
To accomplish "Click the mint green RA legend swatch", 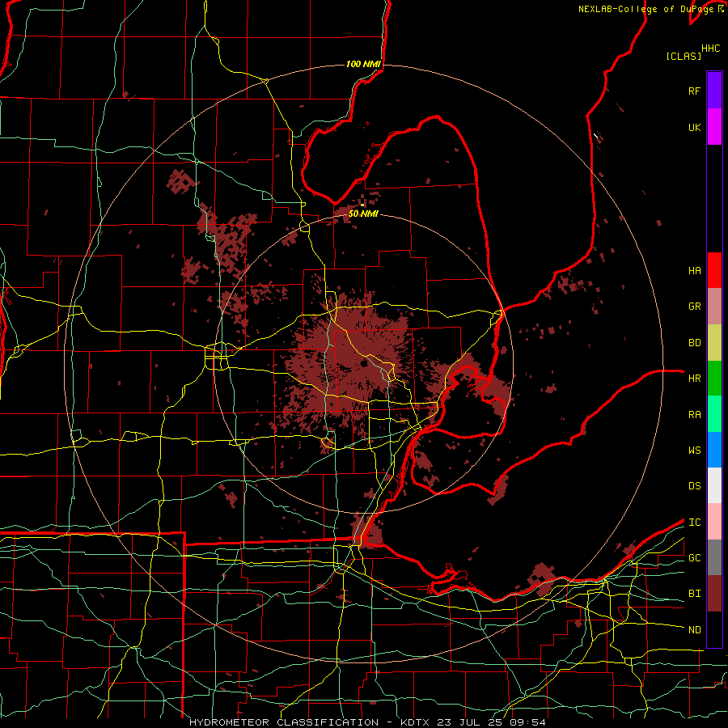I will click(714, 414).
